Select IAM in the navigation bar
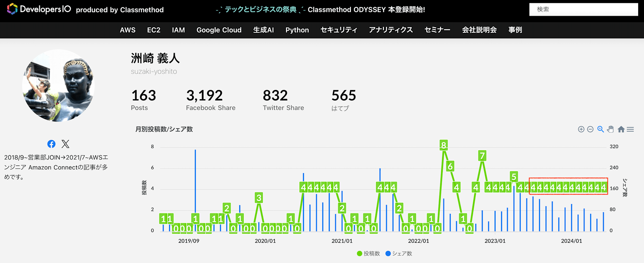This screenshot has height=263, width=644. point(178,30)
